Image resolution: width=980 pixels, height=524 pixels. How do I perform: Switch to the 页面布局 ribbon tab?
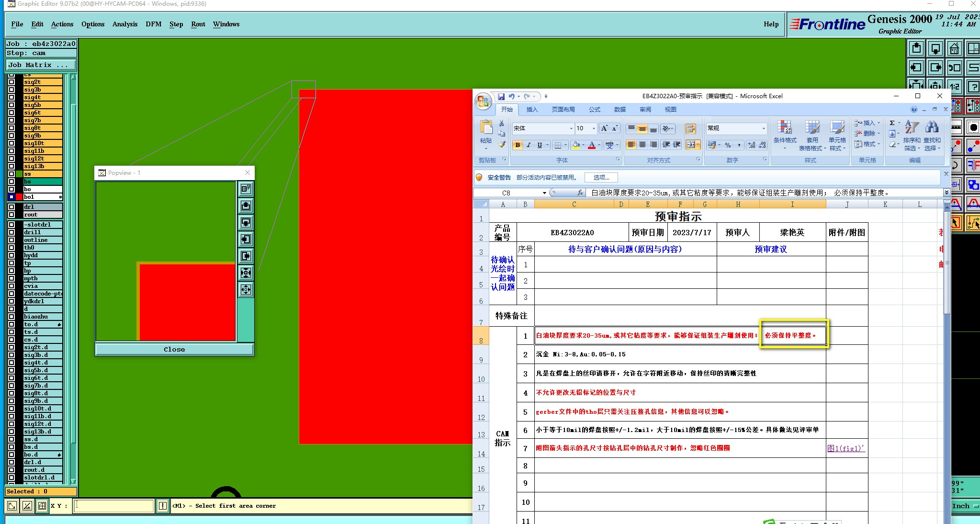click(563, 110)
